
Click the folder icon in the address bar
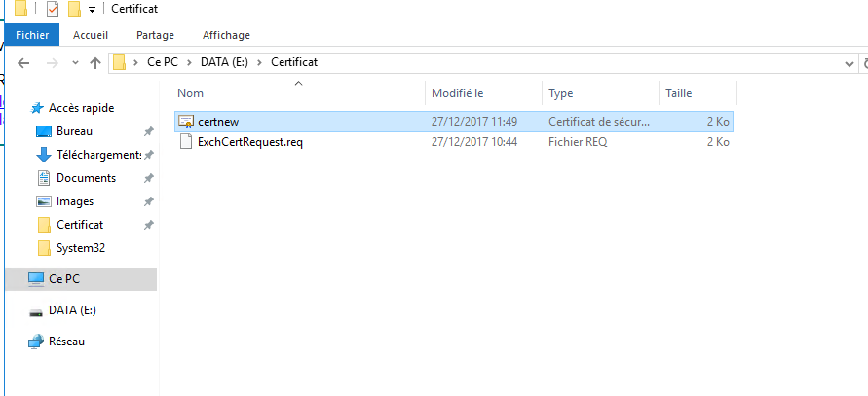pyautogui.click(x=119, y=62)
